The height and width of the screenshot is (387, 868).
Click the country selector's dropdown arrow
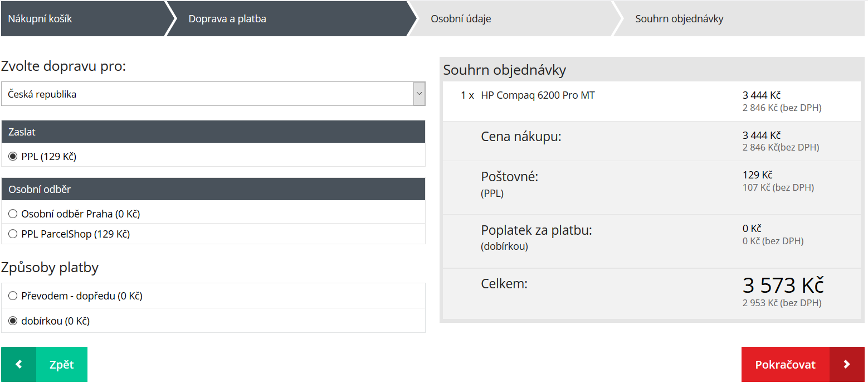[419, 94]
